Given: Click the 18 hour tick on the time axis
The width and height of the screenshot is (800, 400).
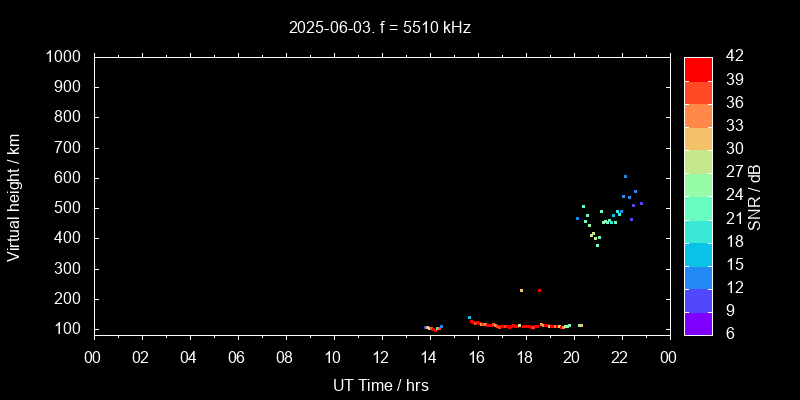Looking at the screenshot, I should (x=525, y=357).
